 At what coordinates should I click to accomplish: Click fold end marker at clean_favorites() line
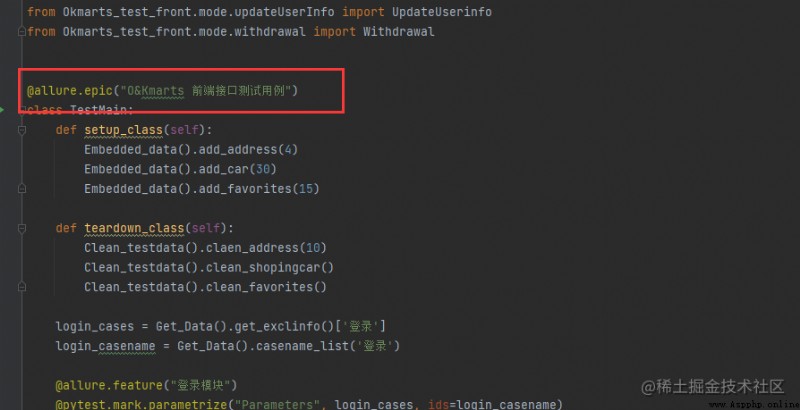point(22,287)
